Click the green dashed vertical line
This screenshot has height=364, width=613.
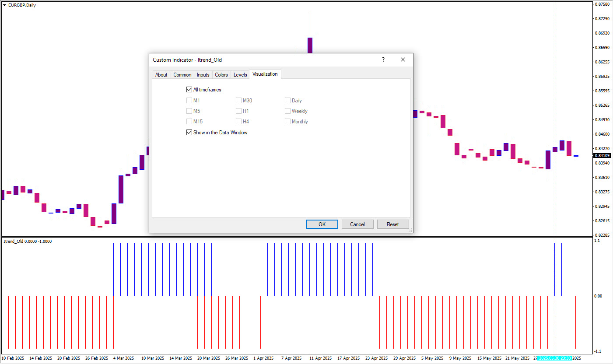pyautogui.click(x=555, y=87)
